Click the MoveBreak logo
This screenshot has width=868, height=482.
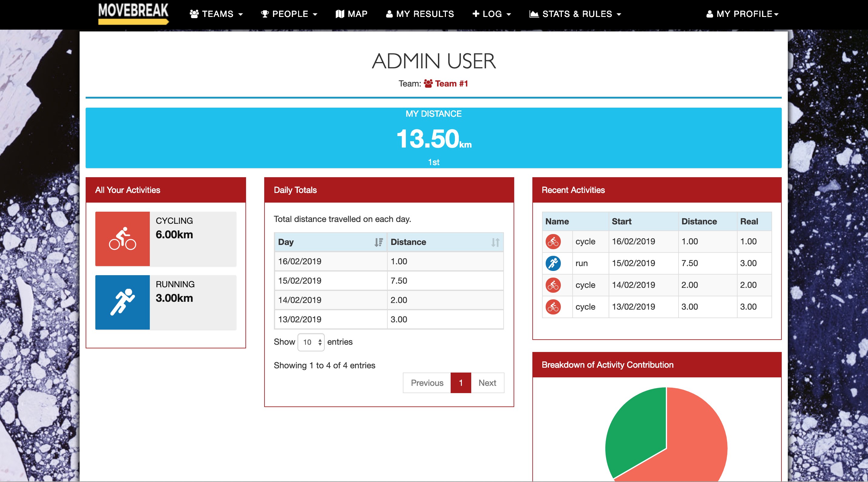point(133,14)
